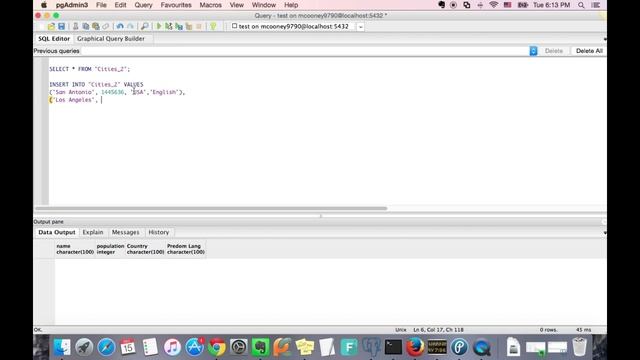
Task: Click the greyed Delete button
Action: 554,51
